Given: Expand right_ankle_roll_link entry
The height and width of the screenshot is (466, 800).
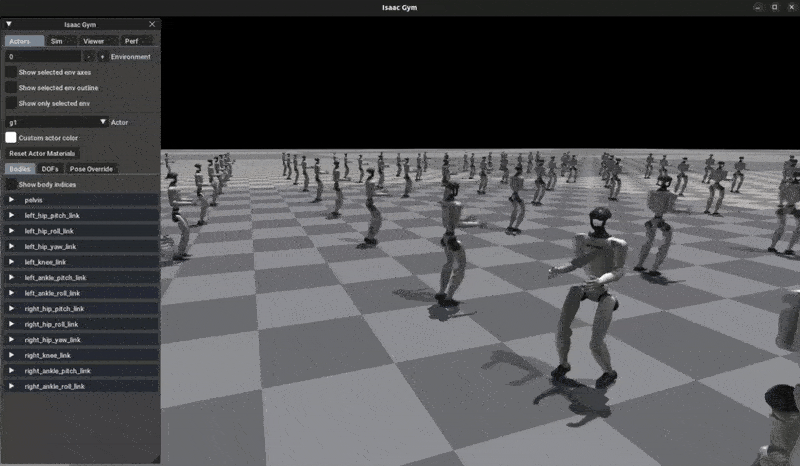Looking at the screenshot, I should pyautogui.click(x=12, y=386).
